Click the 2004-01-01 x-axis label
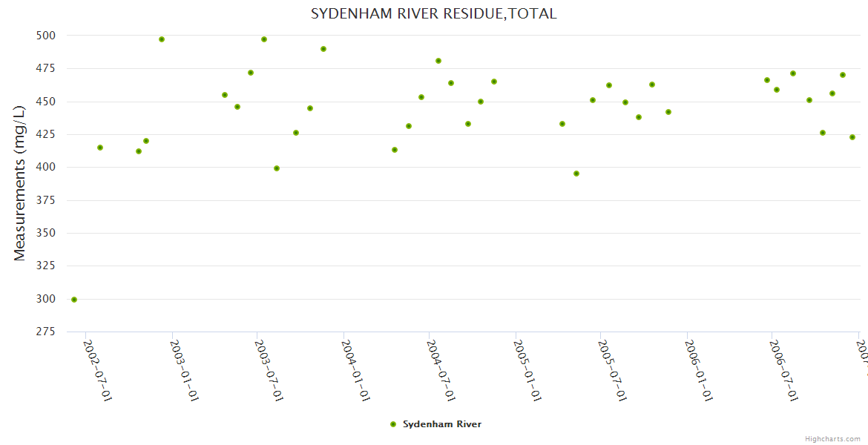Viewport: 868px width, 445px height. click(356, 370)
